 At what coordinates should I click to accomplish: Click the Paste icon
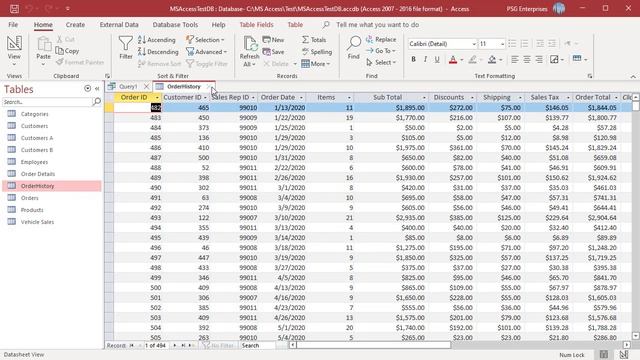point(43,45)
